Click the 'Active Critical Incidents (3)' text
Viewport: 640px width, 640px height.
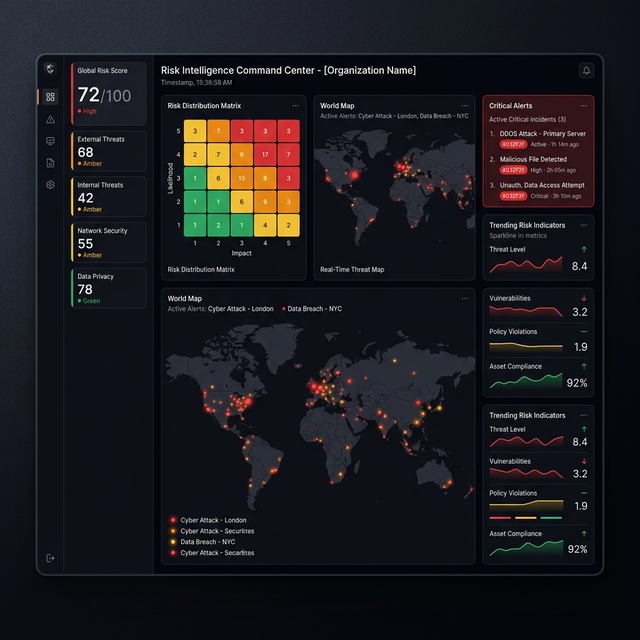coord(527,120)
